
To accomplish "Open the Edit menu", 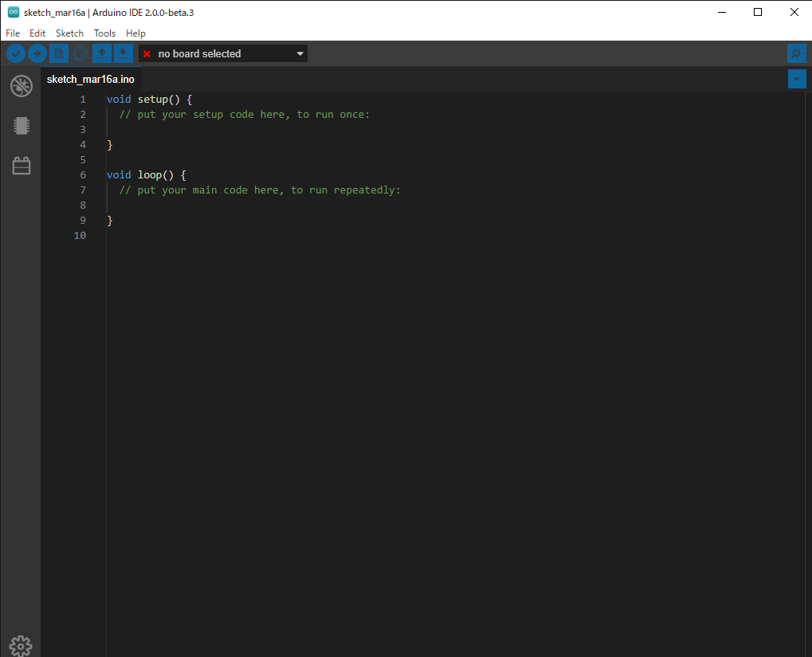I will (37, 33).
